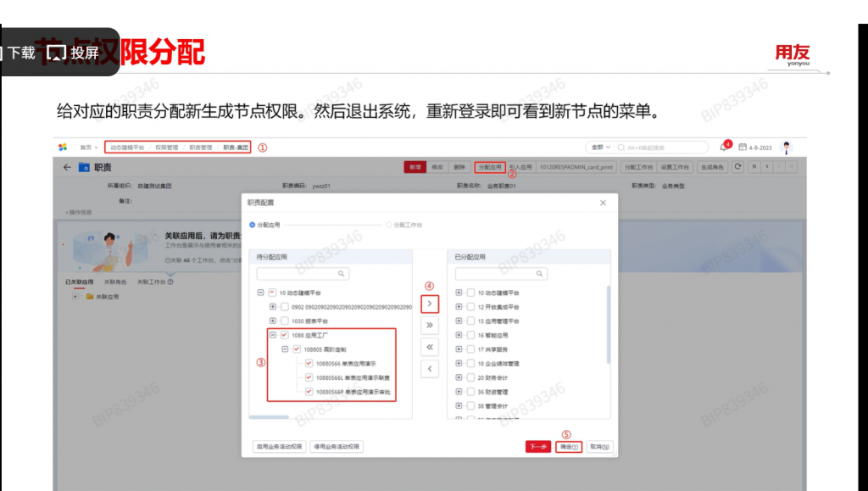Click the 确定 confirm button

point(569,446)
